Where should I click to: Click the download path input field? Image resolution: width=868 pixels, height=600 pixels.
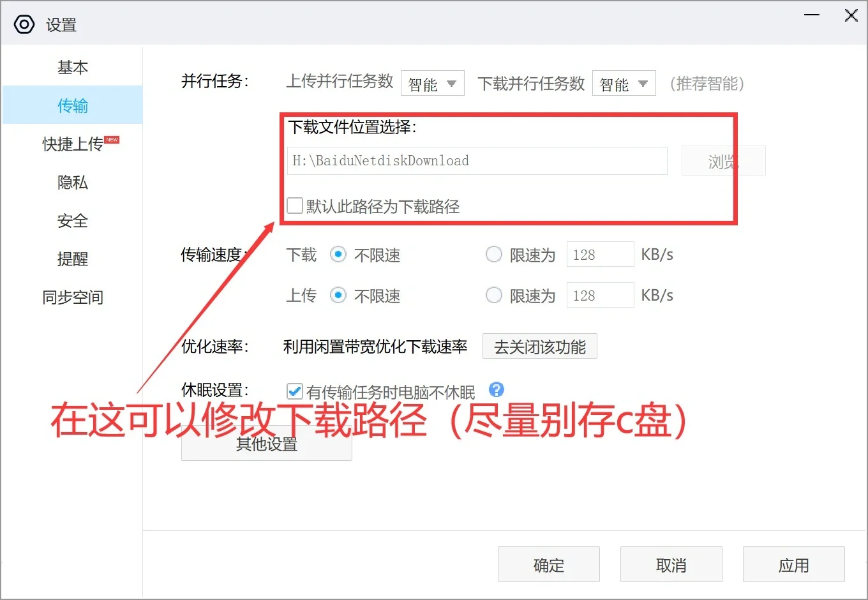point(476,161)
